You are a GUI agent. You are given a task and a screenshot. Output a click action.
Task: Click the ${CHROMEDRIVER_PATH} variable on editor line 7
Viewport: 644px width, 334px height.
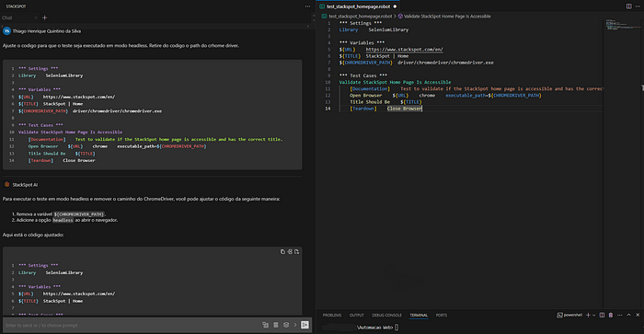point(365,63)
